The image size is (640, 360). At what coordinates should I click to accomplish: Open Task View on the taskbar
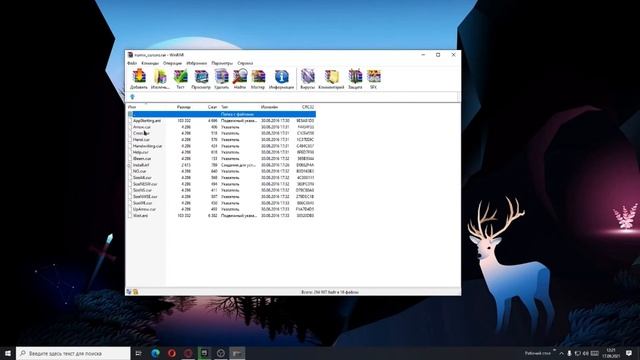138,353
